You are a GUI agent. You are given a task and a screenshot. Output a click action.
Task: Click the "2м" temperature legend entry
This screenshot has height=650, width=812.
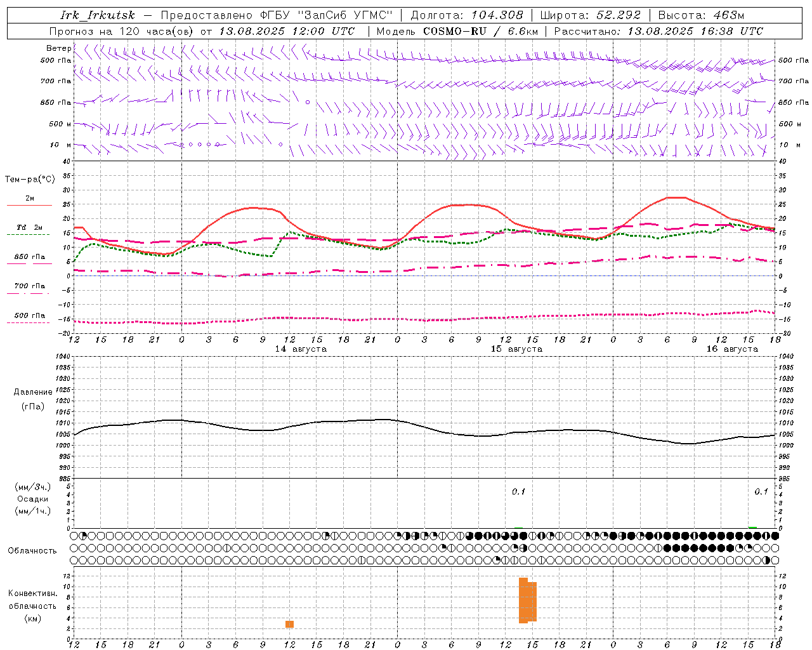pos(29,199)
